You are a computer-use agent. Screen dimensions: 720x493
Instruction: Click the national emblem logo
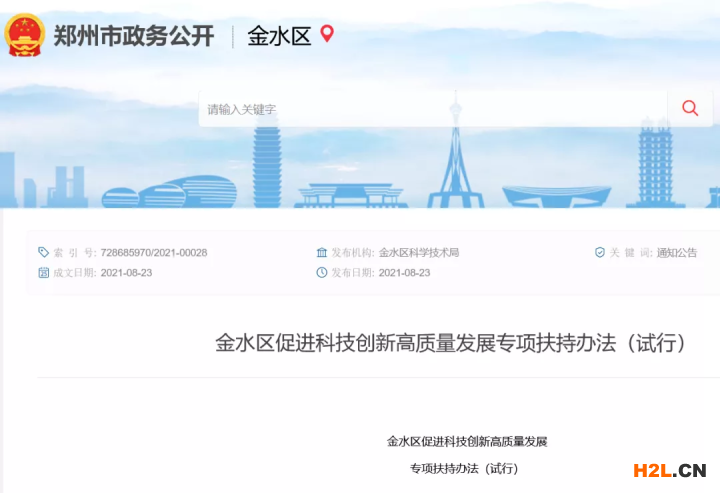point(25,35)
